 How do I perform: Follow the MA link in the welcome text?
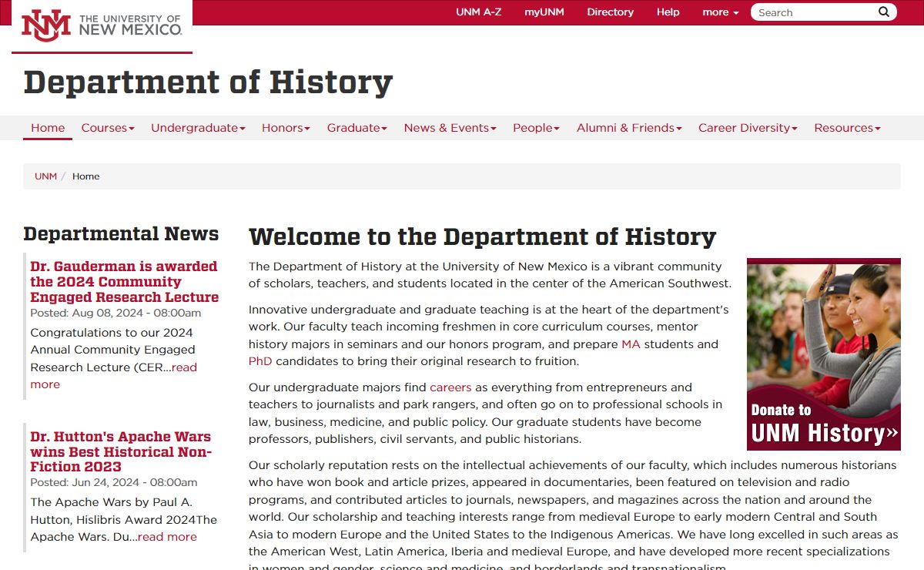pos(631,344)
